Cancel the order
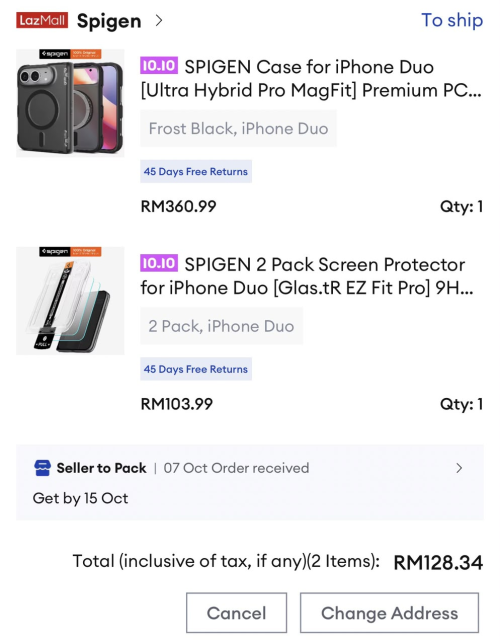 click(x=236, y=613)
